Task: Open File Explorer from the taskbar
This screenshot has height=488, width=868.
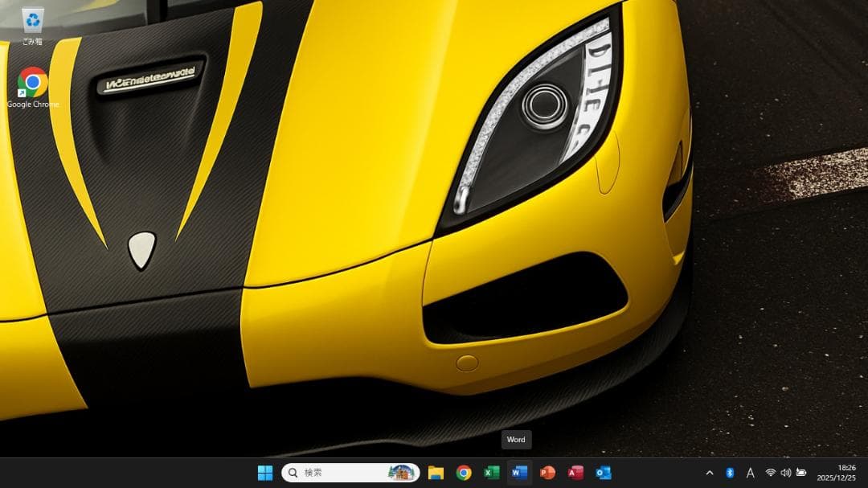Action: coord(436,473)
